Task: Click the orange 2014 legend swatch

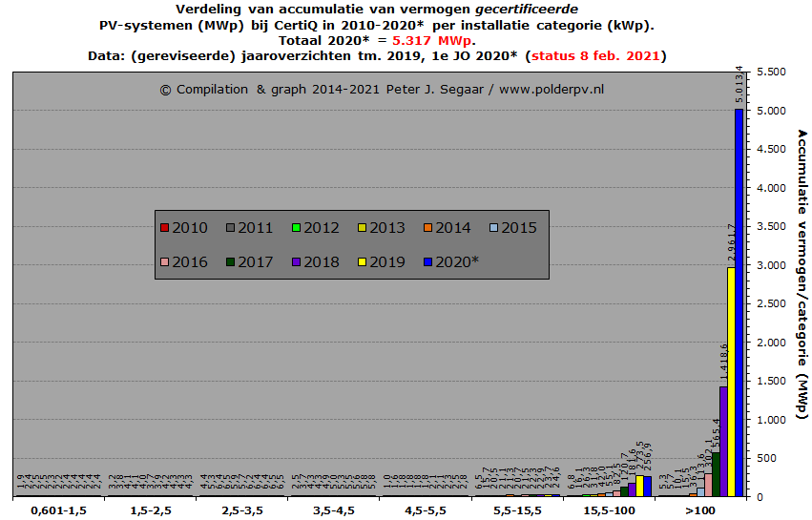Action: (427, 228)
